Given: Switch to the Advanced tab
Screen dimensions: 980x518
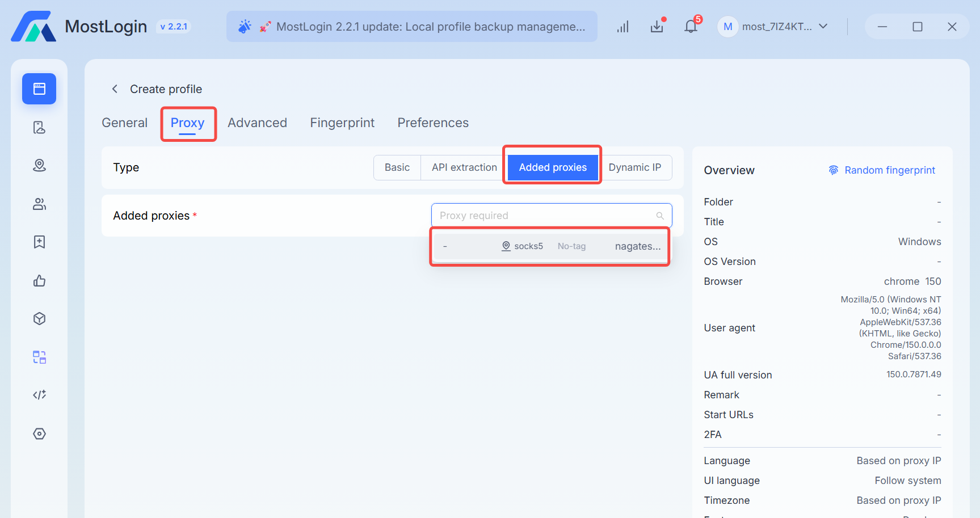Looking at the screenshot, I should pos(258,123).
